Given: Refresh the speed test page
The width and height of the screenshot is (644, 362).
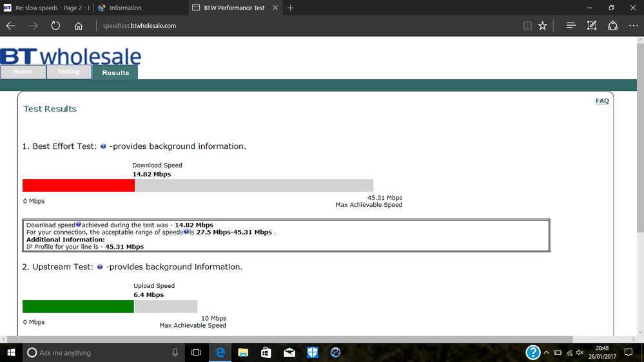Looking at the screenshot, I should [55, 26].
